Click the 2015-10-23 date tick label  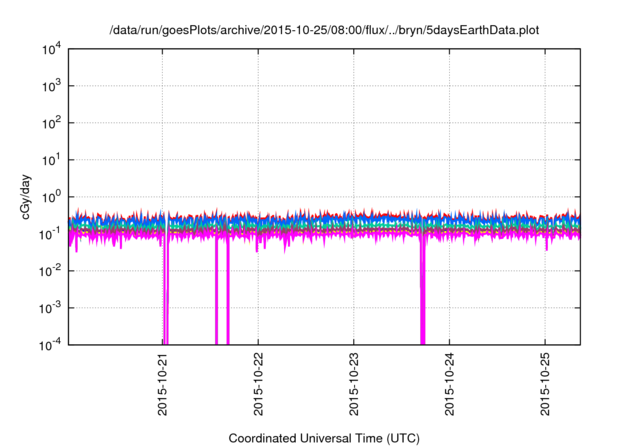point(353,384)
